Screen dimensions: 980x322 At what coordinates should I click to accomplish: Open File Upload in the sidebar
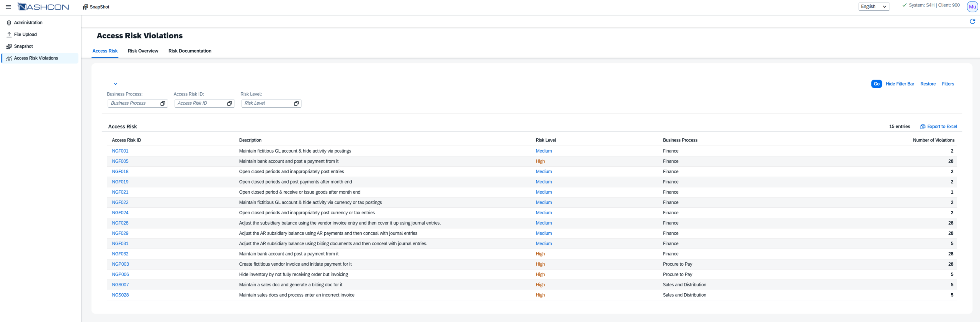[25, 34]
